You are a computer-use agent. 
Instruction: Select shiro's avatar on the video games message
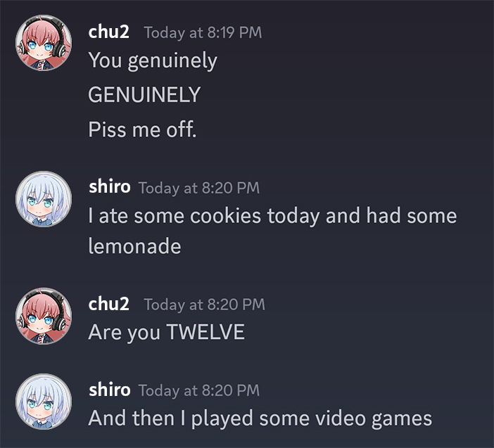tap(44, 402)
